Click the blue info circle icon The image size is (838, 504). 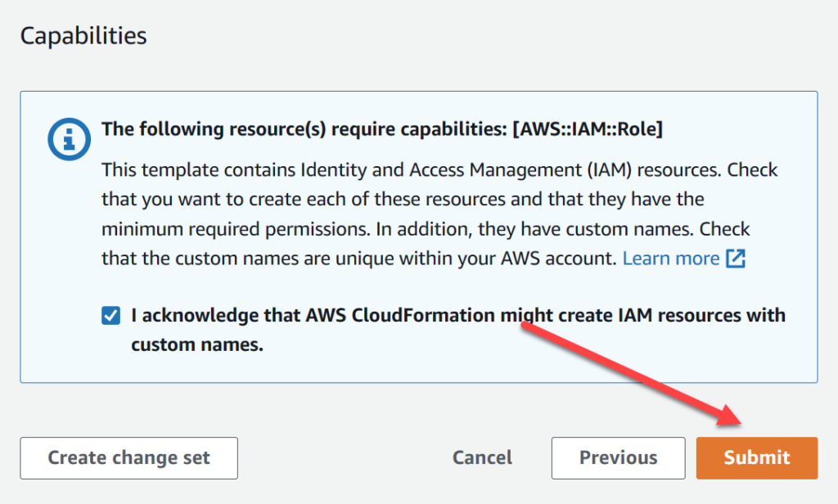tap(69, 139)
